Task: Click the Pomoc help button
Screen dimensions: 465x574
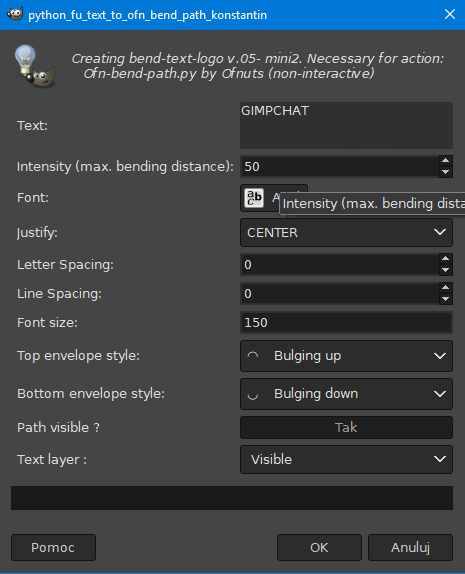Action: click(x=53, y=547)
